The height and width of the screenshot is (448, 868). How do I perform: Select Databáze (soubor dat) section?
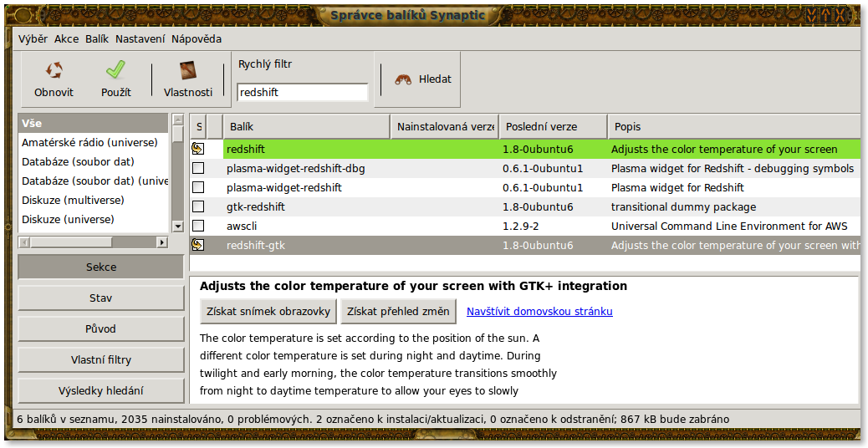(93, 162)
